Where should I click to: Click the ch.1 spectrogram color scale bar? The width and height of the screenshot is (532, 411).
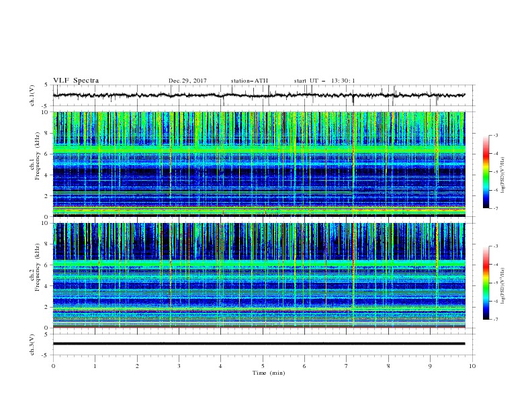tap(486, 172)
